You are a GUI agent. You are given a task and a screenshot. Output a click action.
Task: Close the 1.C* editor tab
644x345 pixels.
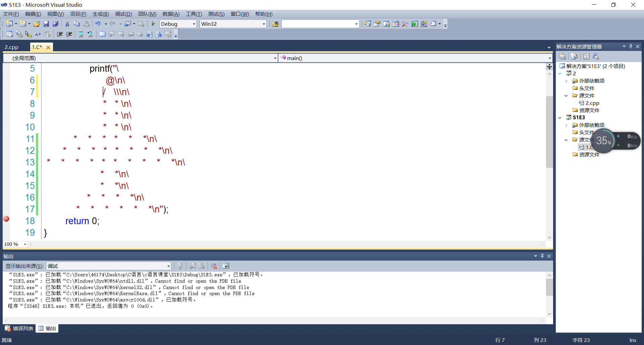tap(48, 48)
